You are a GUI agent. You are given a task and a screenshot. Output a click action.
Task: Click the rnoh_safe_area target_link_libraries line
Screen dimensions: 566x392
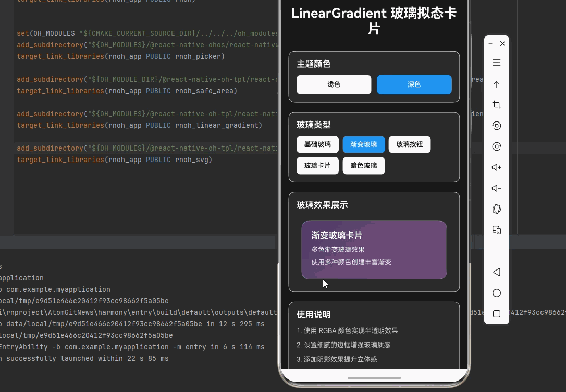pyautogui.click(x=127, y=91)
